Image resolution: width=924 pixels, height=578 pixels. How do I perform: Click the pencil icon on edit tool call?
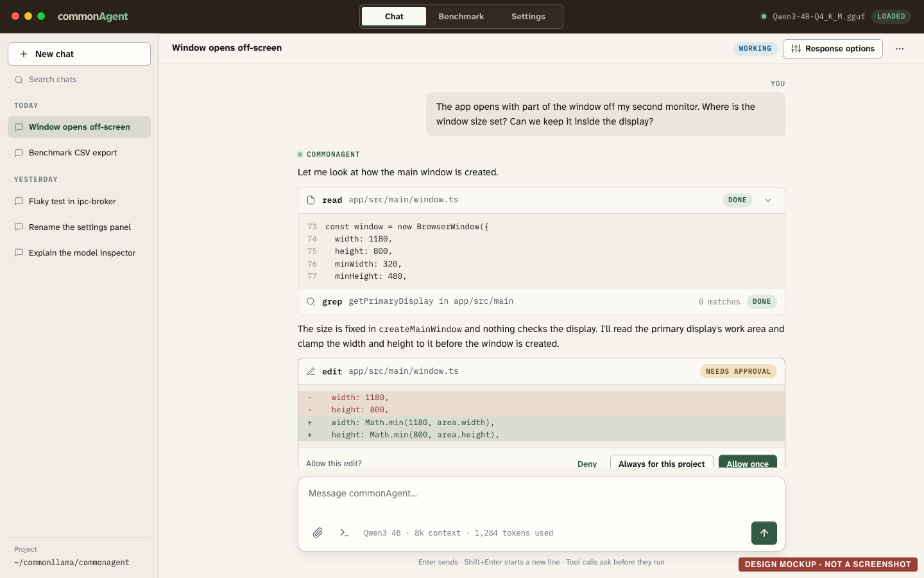pyautogui.click(x=311, y=371)
